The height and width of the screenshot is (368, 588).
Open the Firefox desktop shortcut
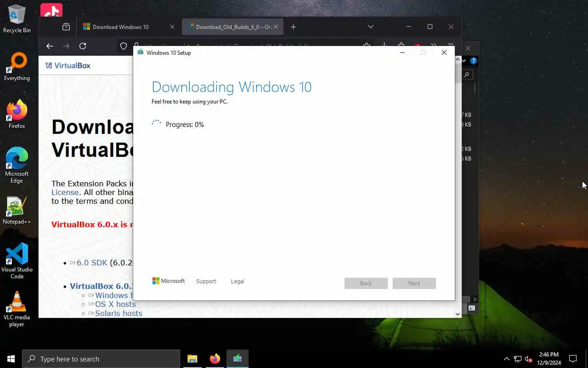click(x=17, y=115)
